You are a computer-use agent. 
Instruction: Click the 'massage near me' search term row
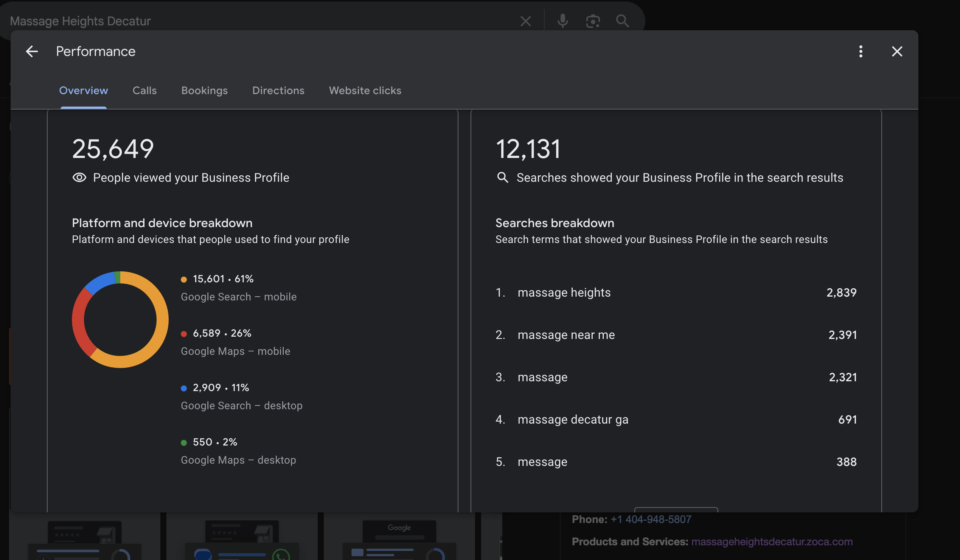(x=676, y=335)
